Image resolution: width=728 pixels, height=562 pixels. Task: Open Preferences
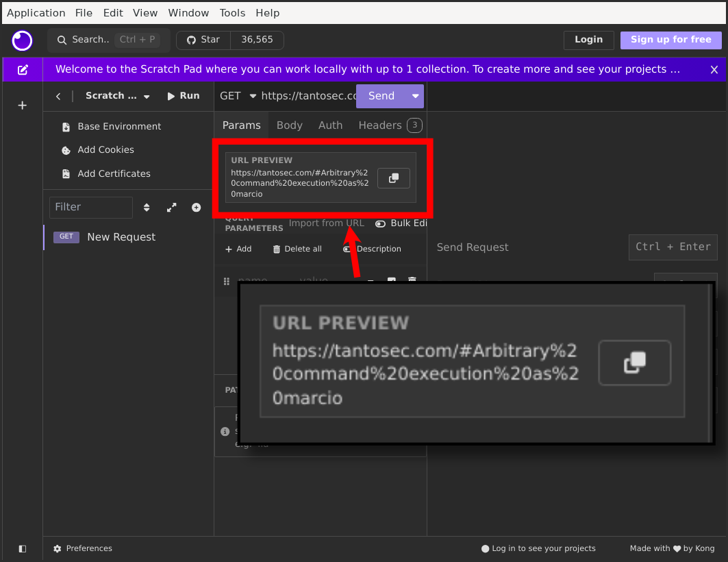coord(83,548)
